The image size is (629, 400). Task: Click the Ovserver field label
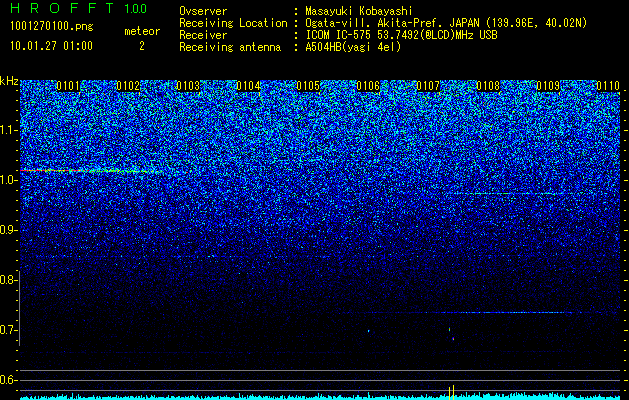pyautogui.click(x=203, y=11)
